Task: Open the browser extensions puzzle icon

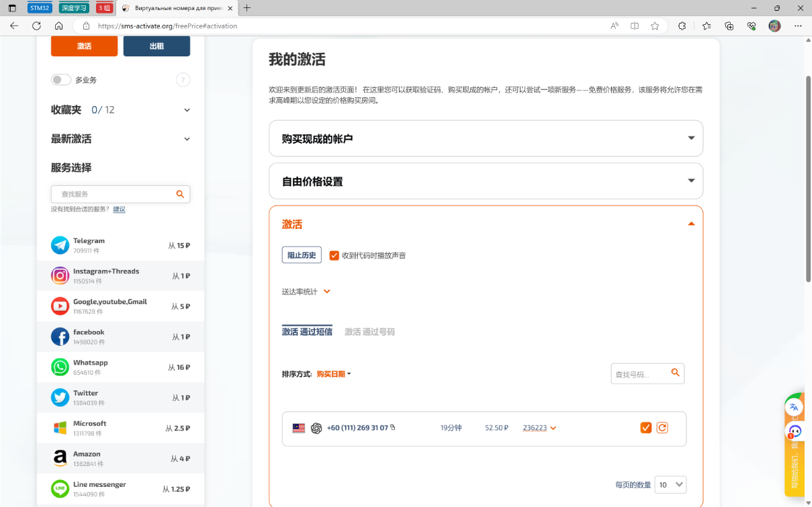Action: [x=682, y=26]
